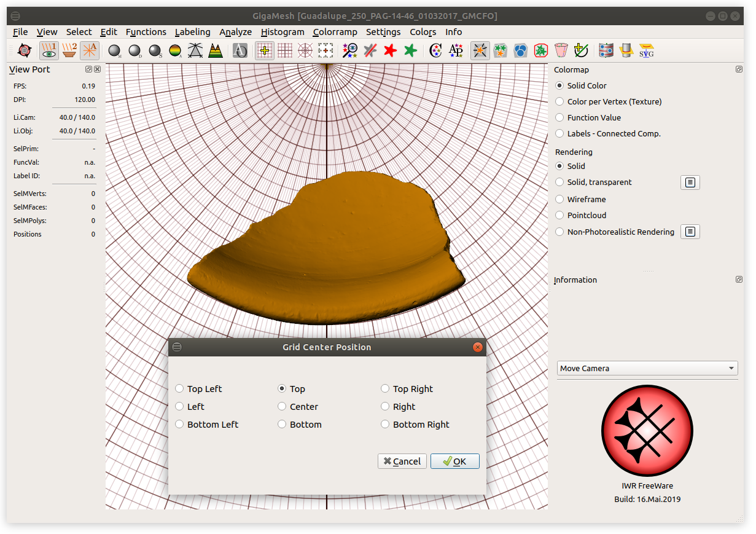Toggle the grid with yellow cross icon
Screen dimensions: 756x534
point(265,50)
